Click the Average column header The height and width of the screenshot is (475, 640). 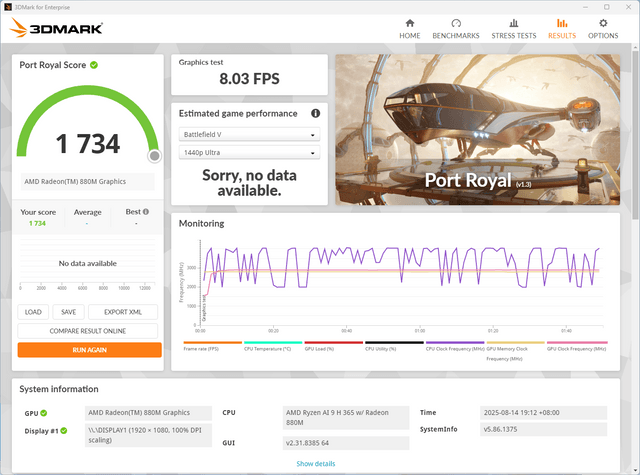(x=87, y=212)
